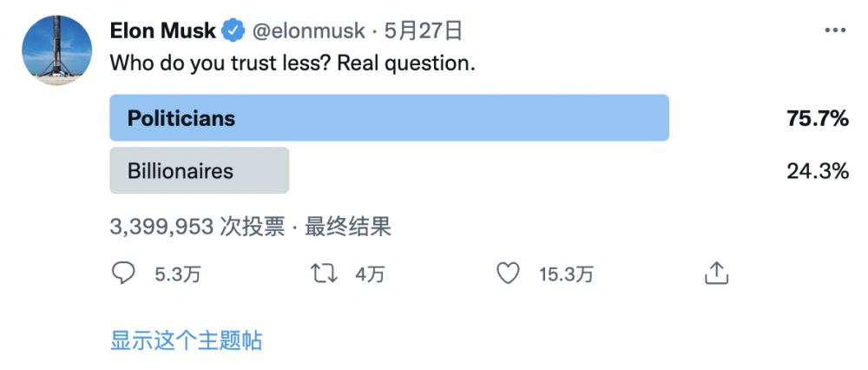Open the 显示这个主题帖 link

pyautogui.click(x=186, y=340)
